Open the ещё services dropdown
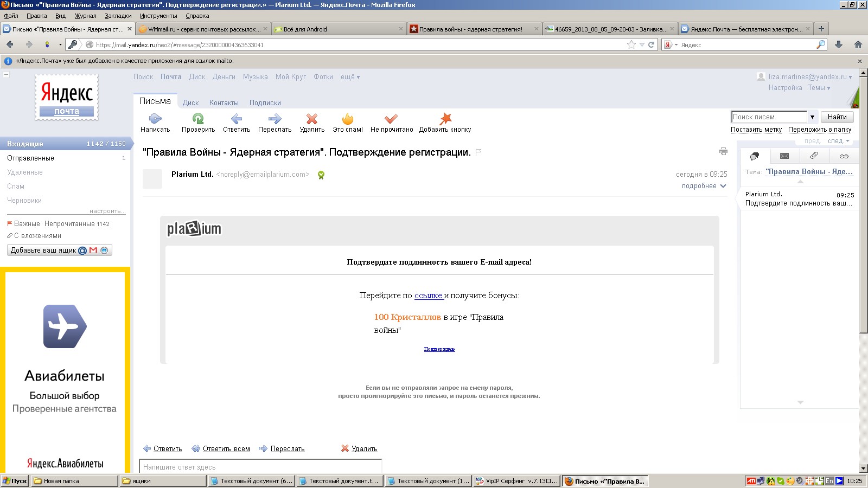 tap(350, 77)
